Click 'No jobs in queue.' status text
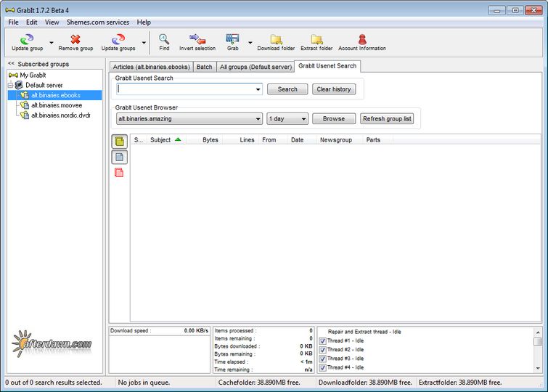548x392 pixels. [x=144, y=383]
